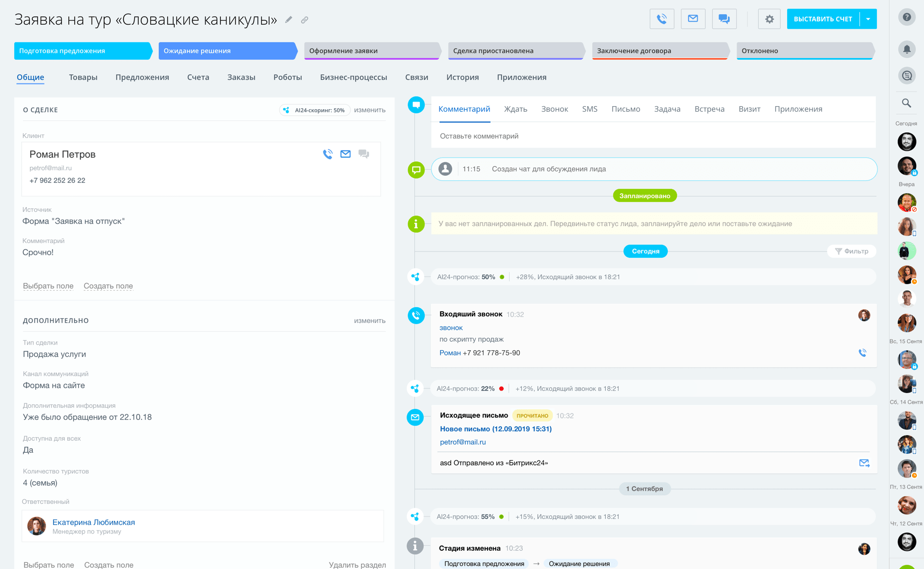Image resolution: width=924 pixels, height=569 pixels.
Task: Open Екатерина Любимская profile link
Action: (93, 522)
